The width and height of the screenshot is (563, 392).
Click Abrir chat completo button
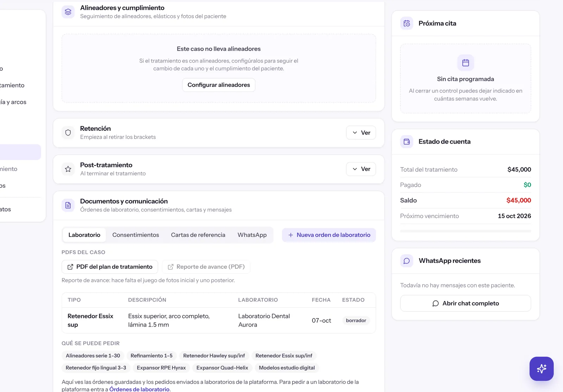pyautogui.click(x=466, y=303)
